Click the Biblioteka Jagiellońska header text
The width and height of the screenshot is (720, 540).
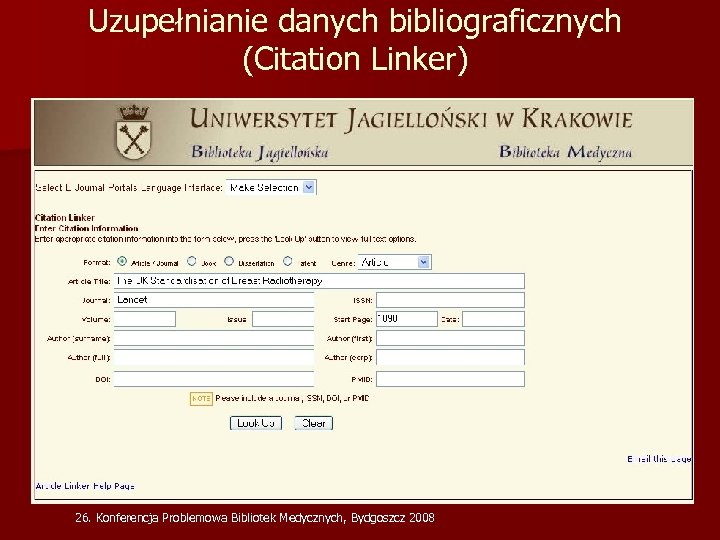(259, 152)
